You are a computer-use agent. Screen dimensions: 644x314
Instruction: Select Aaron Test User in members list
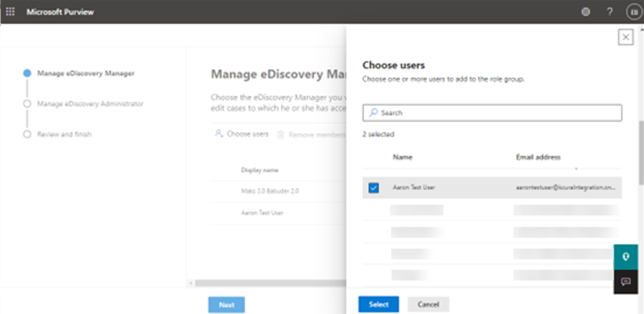pos(278,212)
